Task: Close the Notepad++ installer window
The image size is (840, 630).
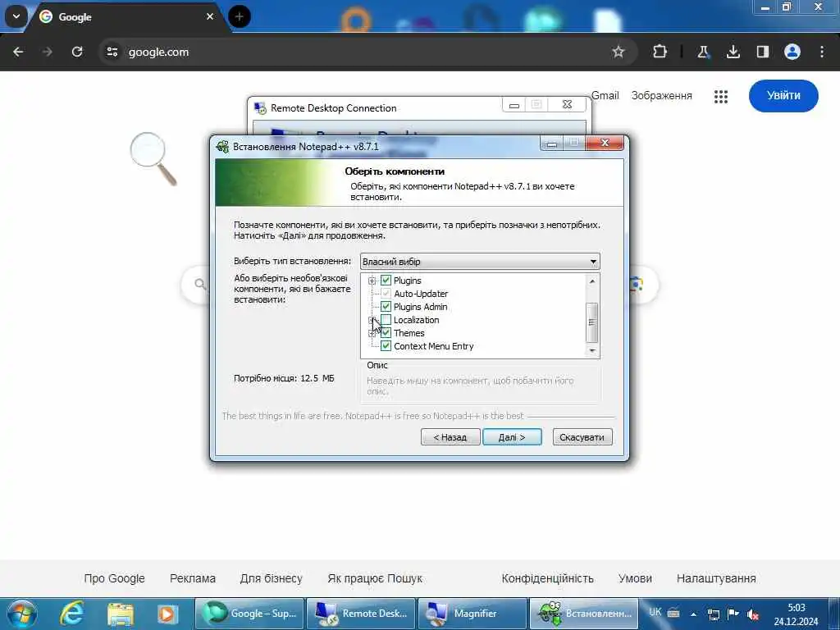Action: [605, 143]
